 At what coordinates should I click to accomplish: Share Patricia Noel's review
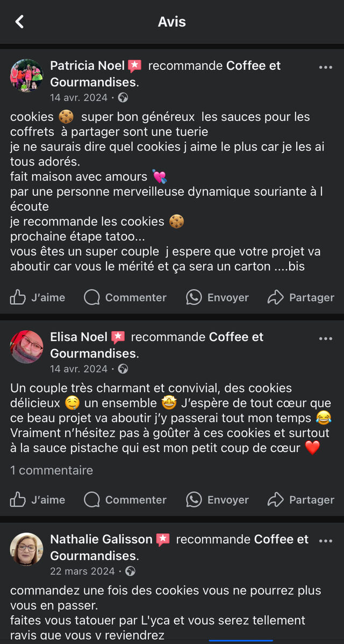(301, 297)
